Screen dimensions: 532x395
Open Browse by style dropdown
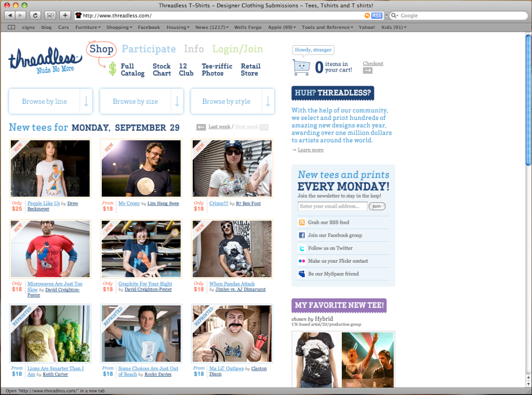232,101
